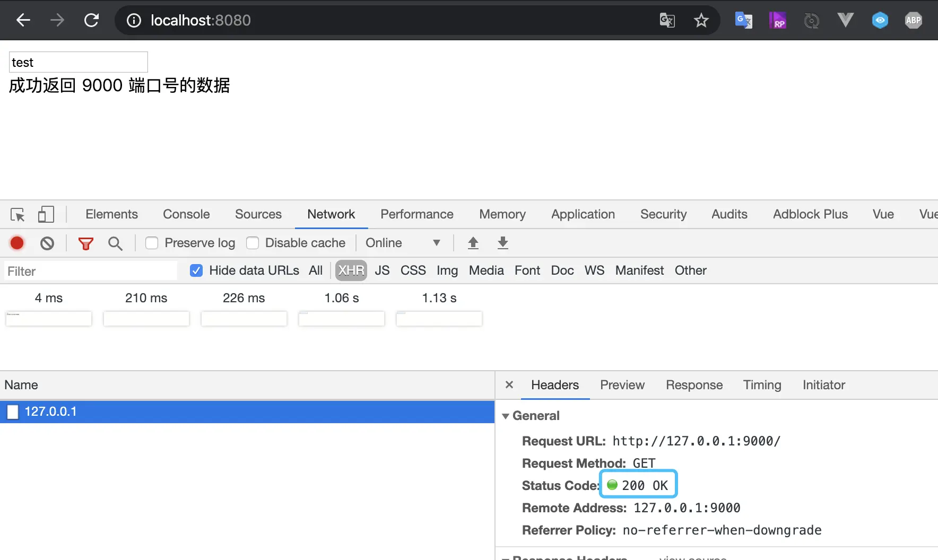Open the gray circular extension icon

click(811, 20)
